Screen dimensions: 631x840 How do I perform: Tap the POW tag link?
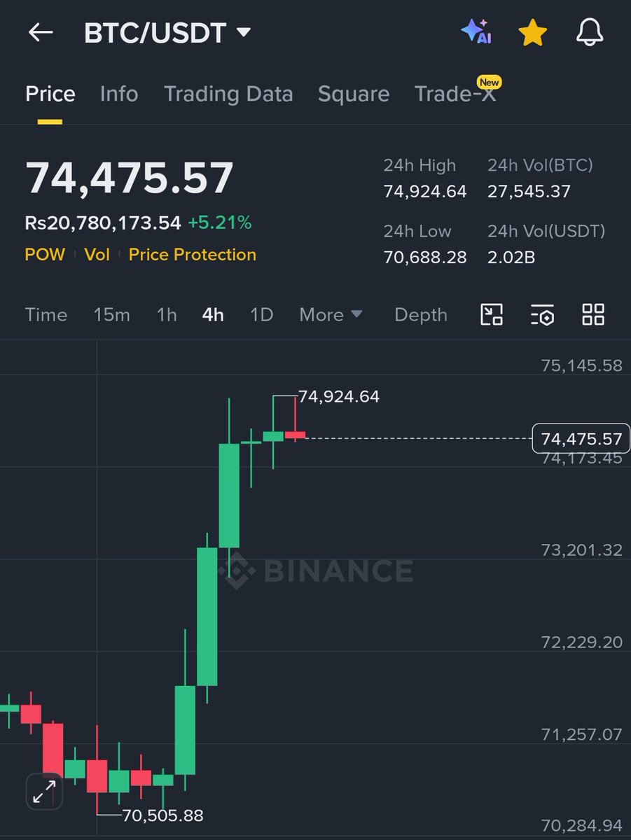[45, 255]
